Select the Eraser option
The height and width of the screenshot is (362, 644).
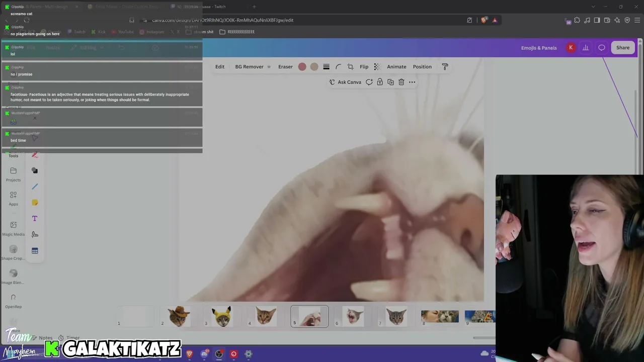[285, 67]
